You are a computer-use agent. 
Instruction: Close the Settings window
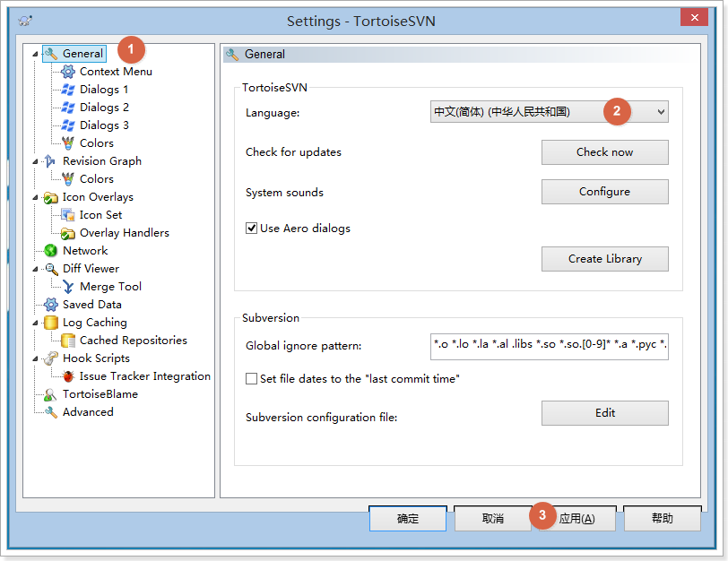coord(694,18)
